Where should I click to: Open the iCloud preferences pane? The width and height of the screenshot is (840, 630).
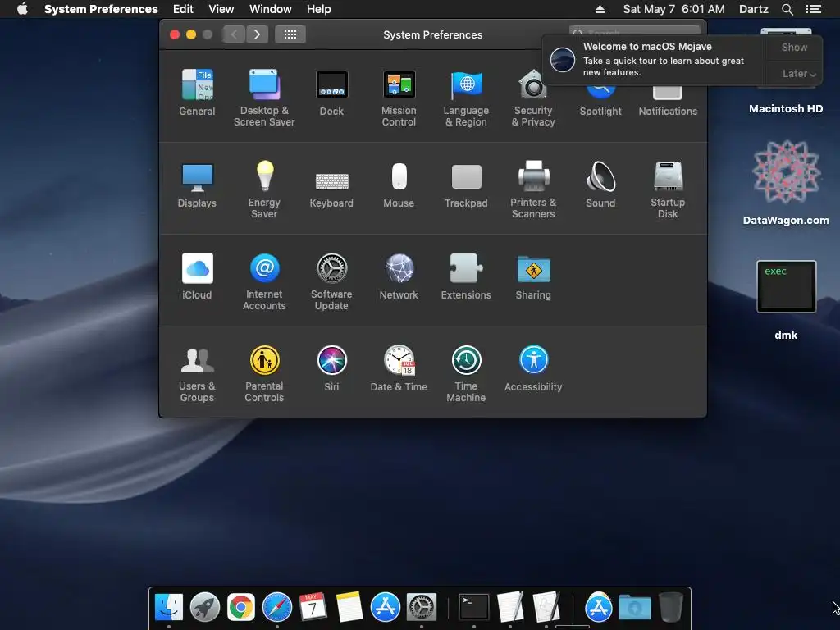point(197,276)
